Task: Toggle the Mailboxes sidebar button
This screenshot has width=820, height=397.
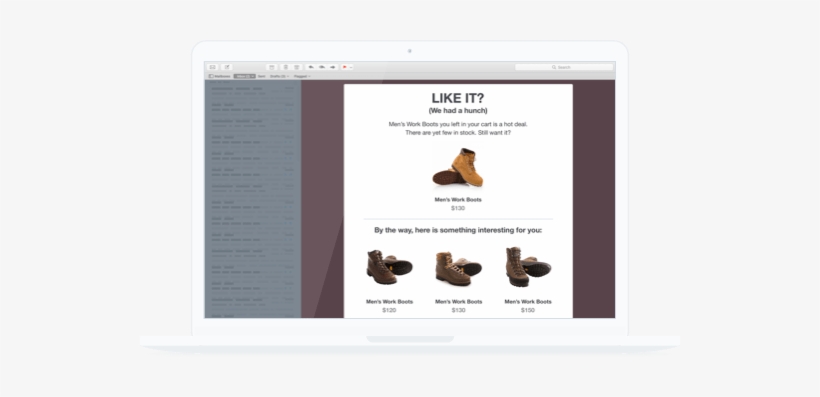Action: tap(220, 76)
